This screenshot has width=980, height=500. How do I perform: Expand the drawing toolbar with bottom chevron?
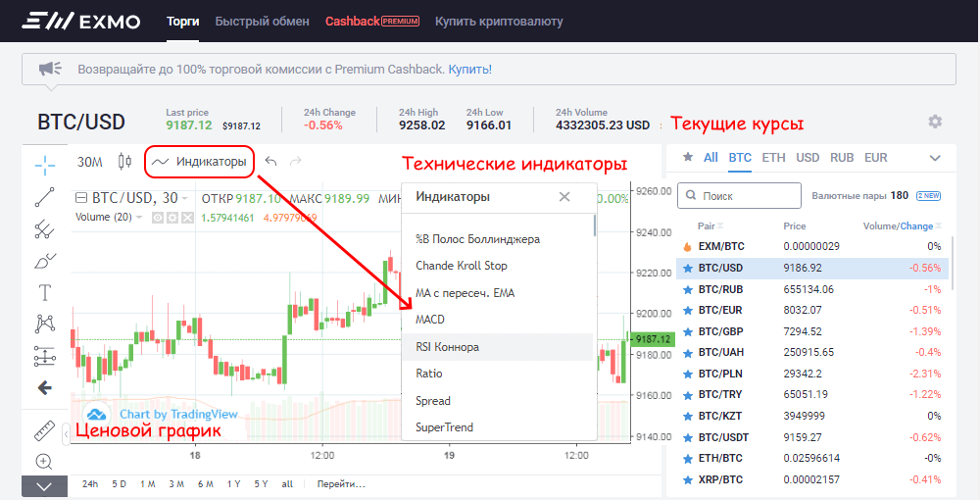pos(44,486)
